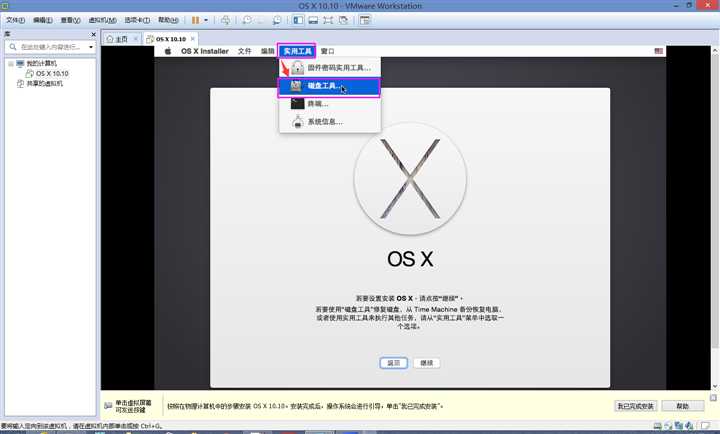Select 我的计算机 in the library tree
Image resolution: width=720 pixels, height=434 pixels.
[41, 63]
